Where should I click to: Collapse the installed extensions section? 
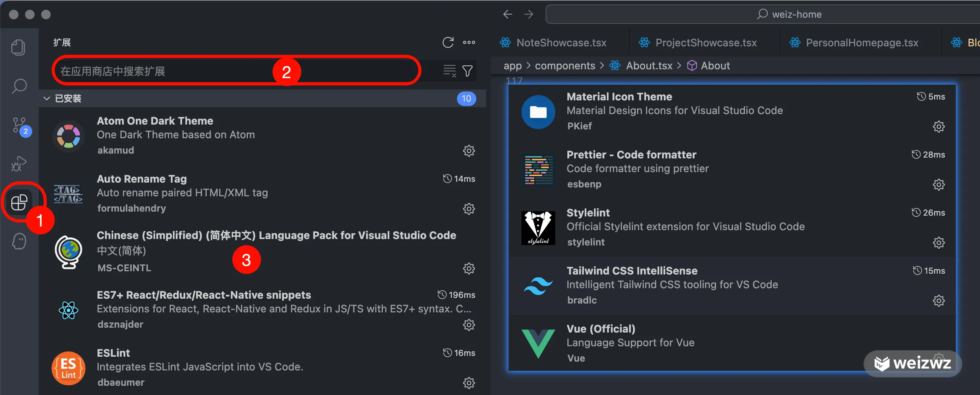(x=47, y=98)
